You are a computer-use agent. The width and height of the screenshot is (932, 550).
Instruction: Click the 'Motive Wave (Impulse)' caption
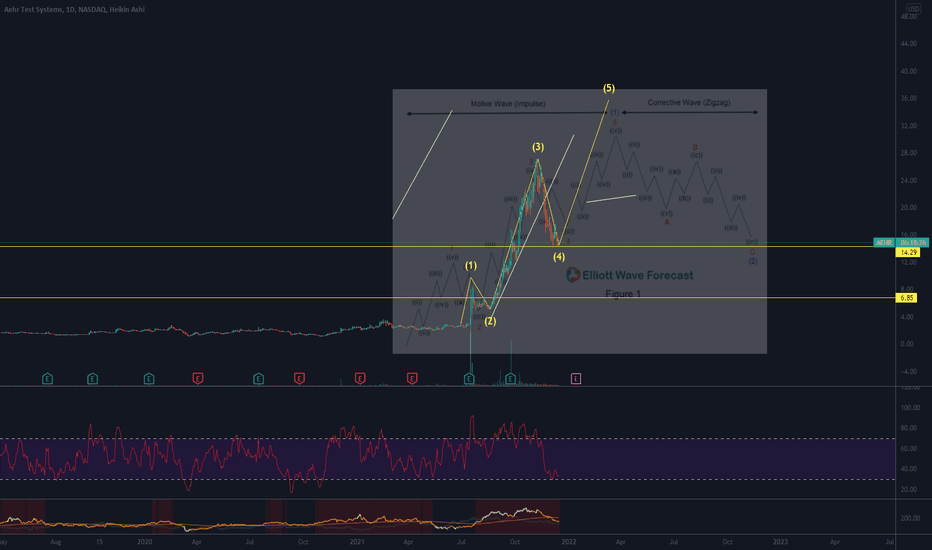pos(508,103)
